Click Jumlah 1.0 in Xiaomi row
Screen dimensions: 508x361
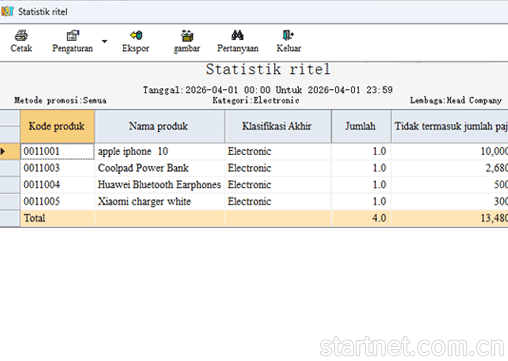pyautogui.click(x=361, y=201)
